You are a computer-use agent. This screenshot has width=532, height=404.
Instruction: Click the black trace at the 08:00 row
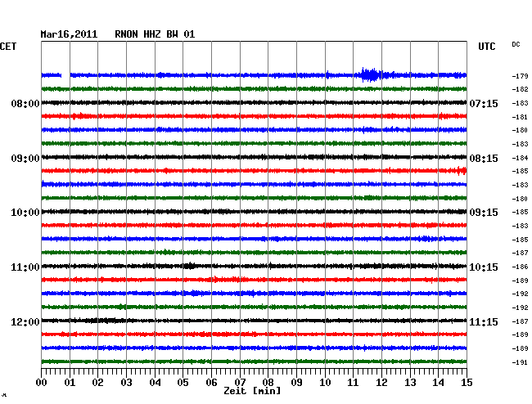(x=254, y=102)
